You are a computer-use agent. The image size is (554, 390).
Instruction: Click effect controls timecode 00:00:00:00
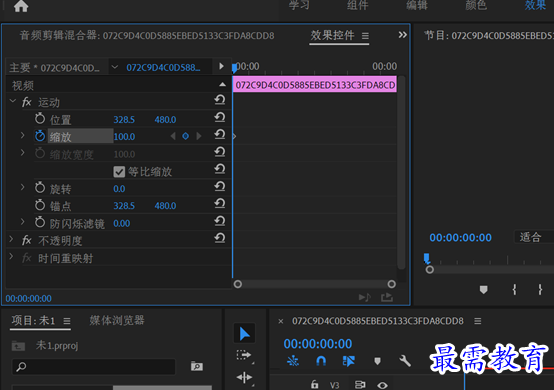[29, 299]
